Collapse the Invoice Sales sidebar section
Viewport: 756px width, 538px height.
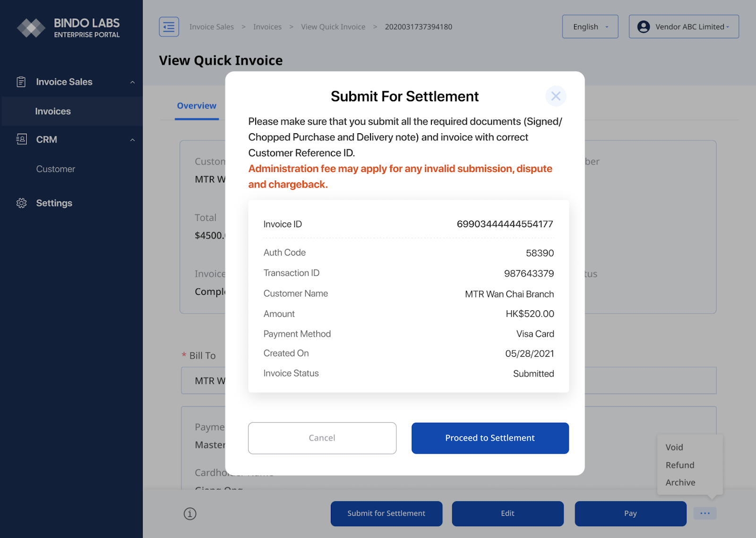(132, 82)
